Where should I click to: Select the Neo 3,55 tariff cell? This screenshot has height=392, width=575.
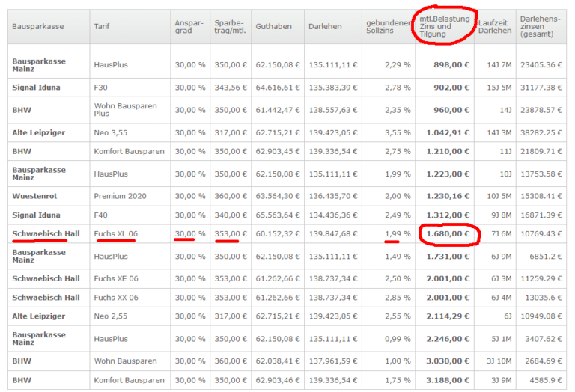(110, 132)
